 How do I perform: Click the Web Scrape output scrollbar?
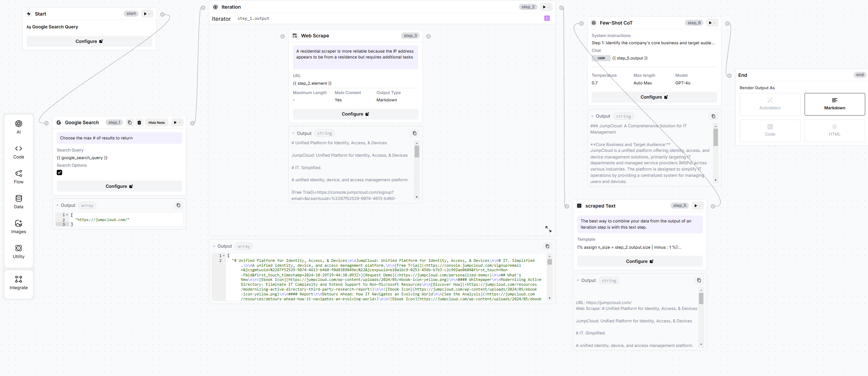click(417, 152)
